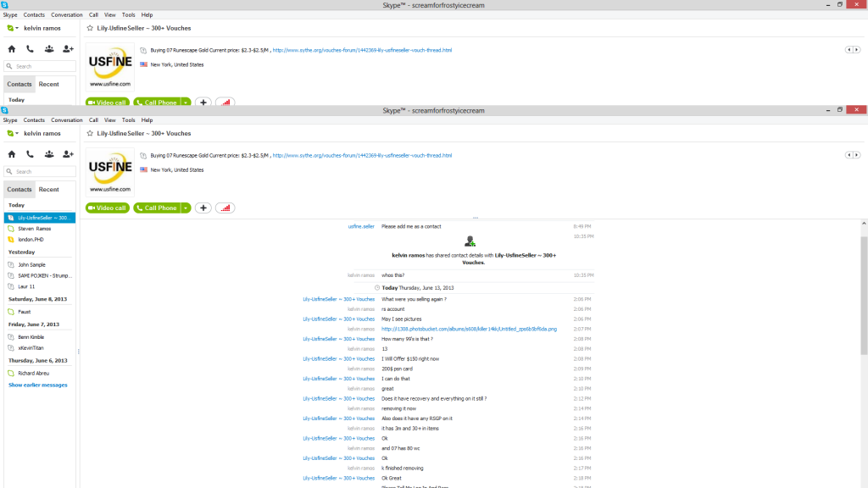868x488 pixels.
Task: Switch to Contacts tab in back window
Action: pyautogui.click(x=19, y=84)
